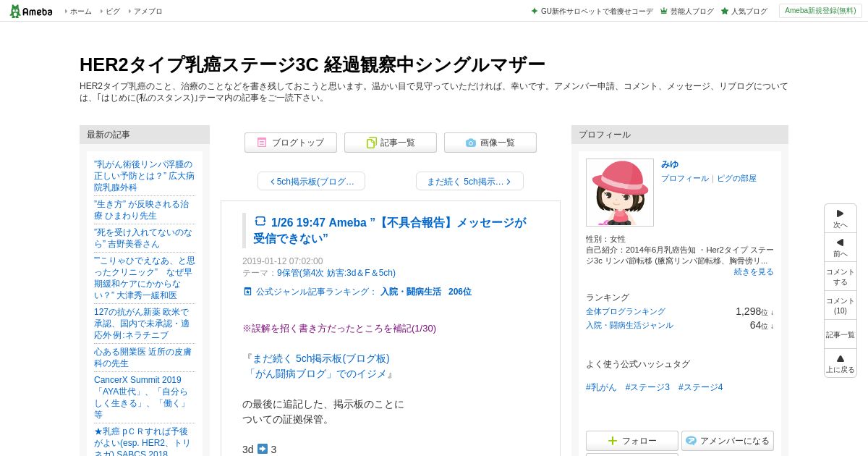The width and height of the screenshot is (868, 456).
Task: Open GU新作サロペット promo link
Action: pos(592,12)
